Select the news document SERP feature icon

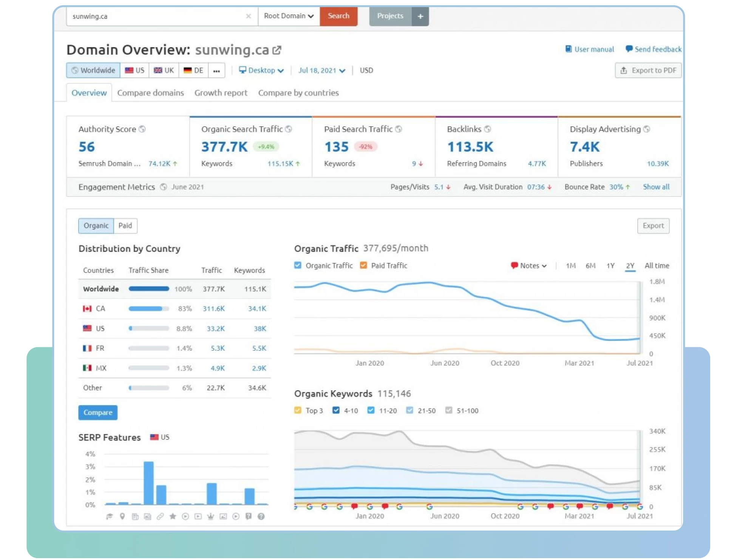pyautogui.click(x=135, y=516)
